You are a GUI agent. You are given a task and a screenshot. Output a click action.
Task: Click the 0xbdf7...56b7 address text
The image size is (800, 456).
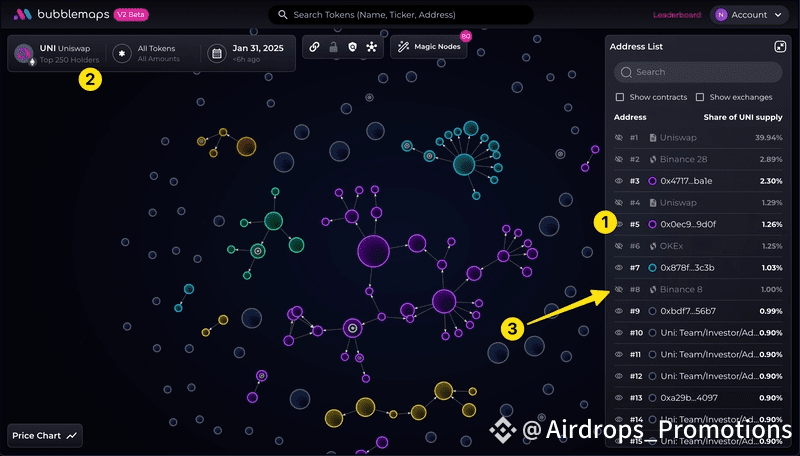point(688,311)
